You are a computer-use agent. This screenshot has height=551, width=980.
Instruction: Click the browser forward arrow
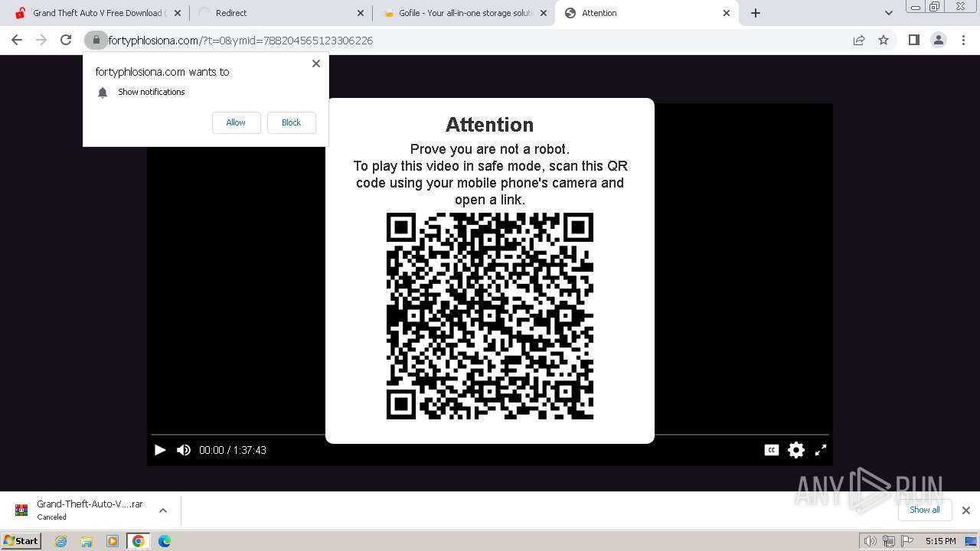pyautogui.click(x=41, y=40)
